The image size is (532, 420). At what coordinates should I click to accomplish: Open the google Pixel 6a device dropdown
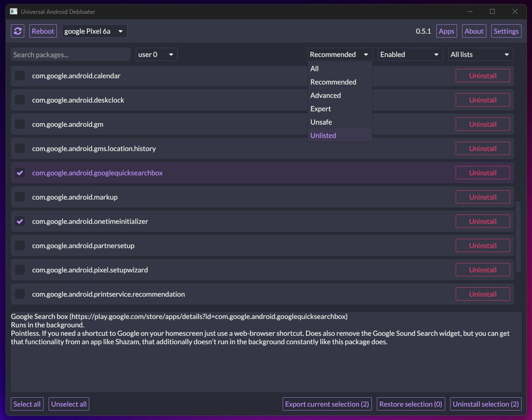(x=94, y=31)
